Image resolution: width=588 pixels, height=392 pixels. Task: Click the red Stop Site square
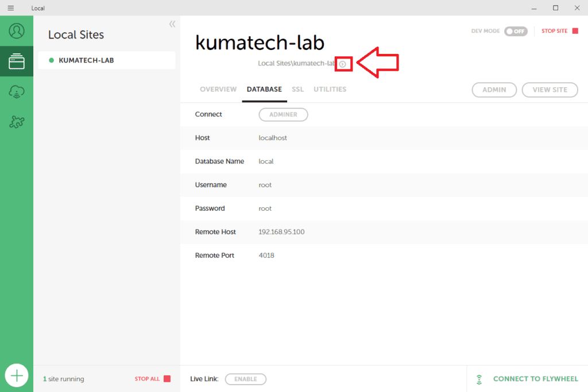coord(575,31)
